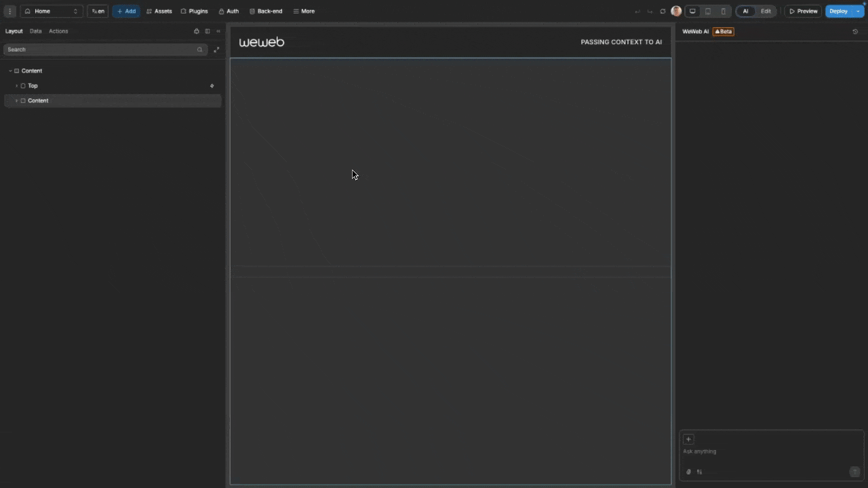This screenshot has width=868, height=488.
Task: Open the Assets panel
Action: click(163, 11)
